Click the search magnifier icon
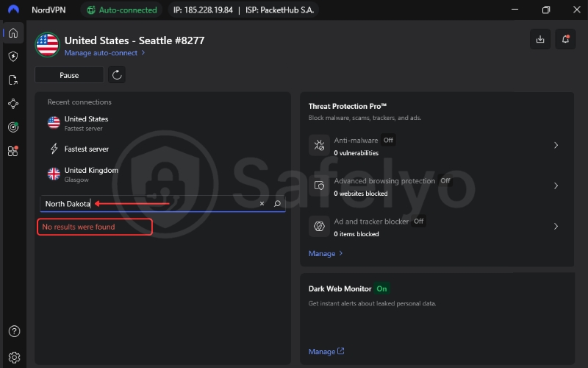The width and height of the screenshot is (588, 368). 277,204
